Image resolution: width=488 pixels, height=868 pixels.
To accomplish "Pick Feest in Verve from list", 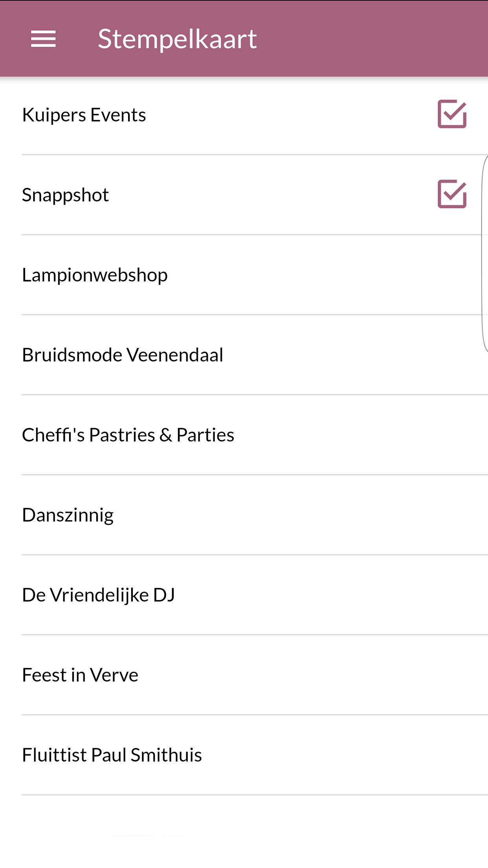I will coord(80,675).
